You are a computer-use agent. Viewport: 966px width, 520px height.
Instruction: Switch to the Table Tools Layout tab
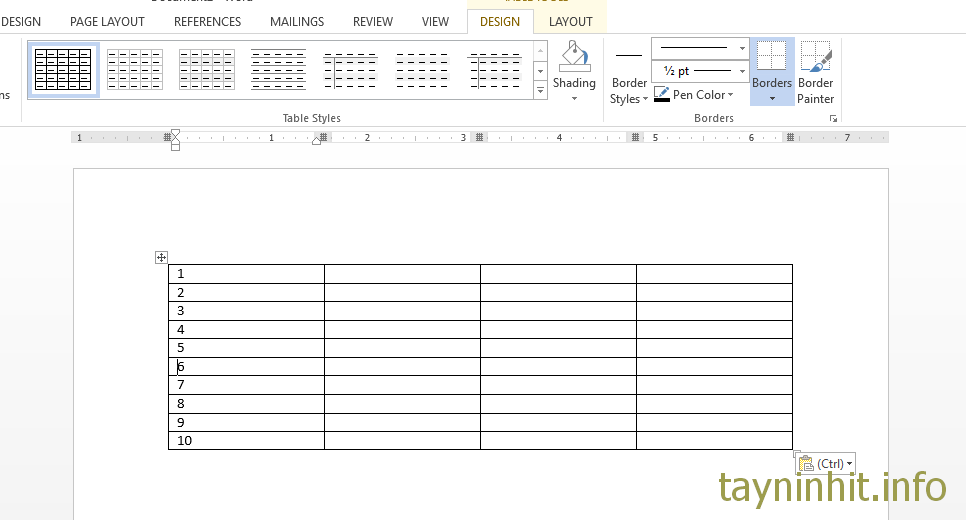pyautogui.click(x=570, y=21)
